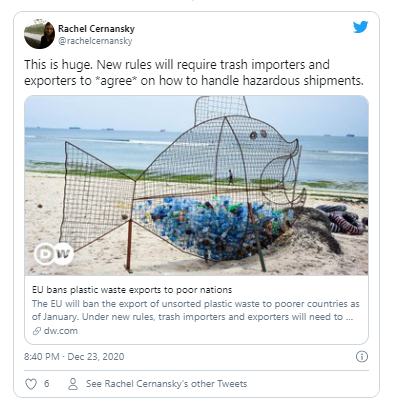
Task: Like the tweet with the heart icon
Action: tap(31, 384)
